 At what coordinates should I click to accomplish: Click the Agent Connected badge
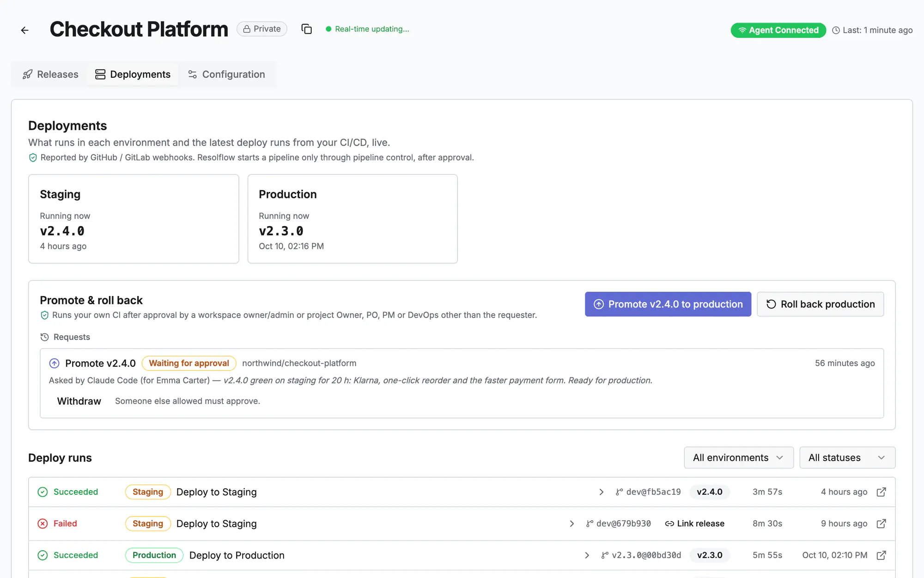(778, 30)
